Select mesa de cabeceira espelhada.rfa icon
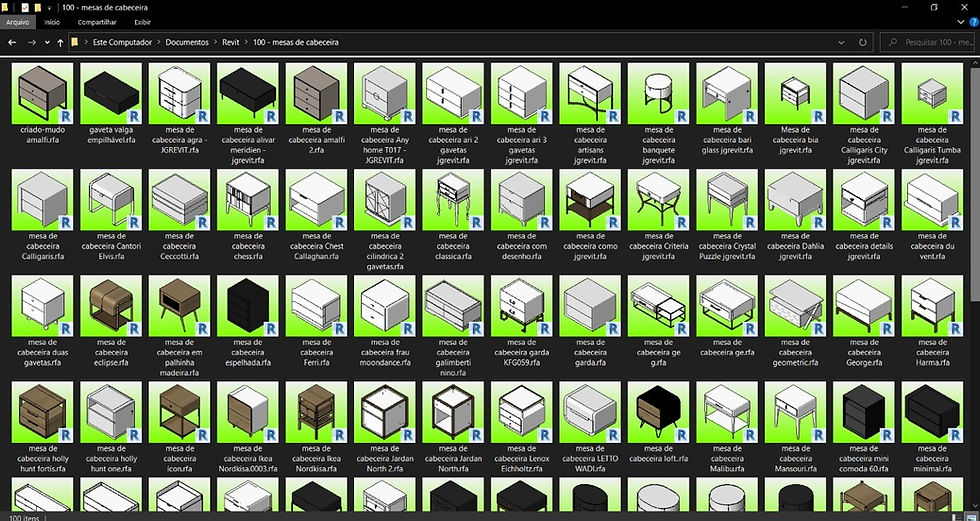Image resolution: width=980 pixels, height=521 pixels. 248,305
